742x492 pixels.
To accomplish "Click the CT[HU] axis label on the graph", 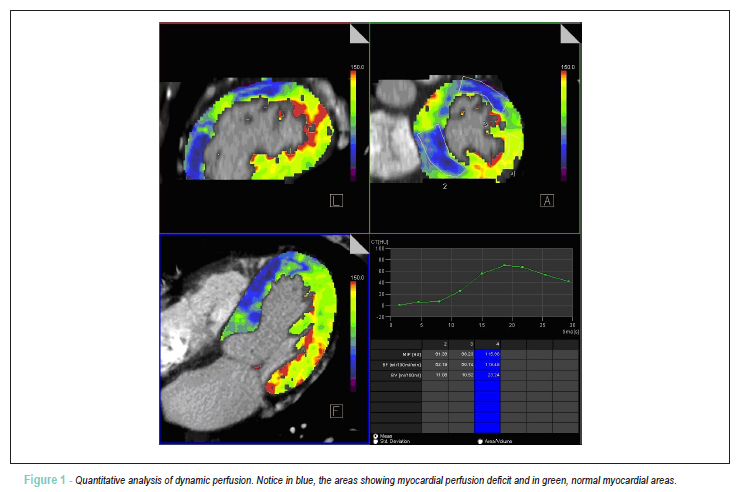I will 380,242.
